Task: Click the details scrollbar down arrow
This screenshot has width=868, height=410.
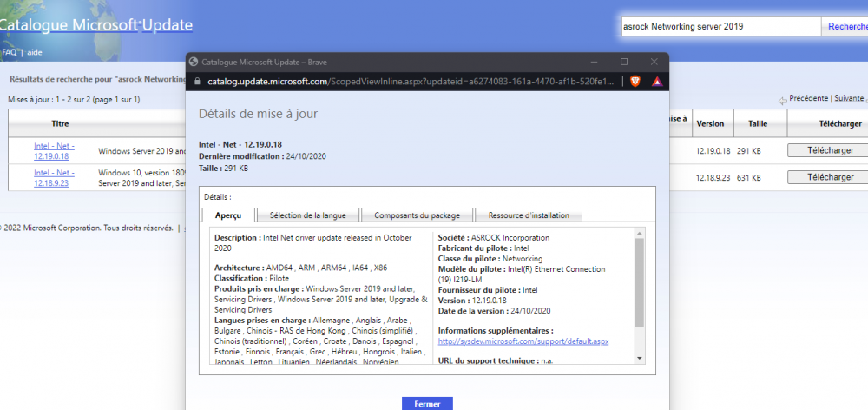Action: (640, 359)
